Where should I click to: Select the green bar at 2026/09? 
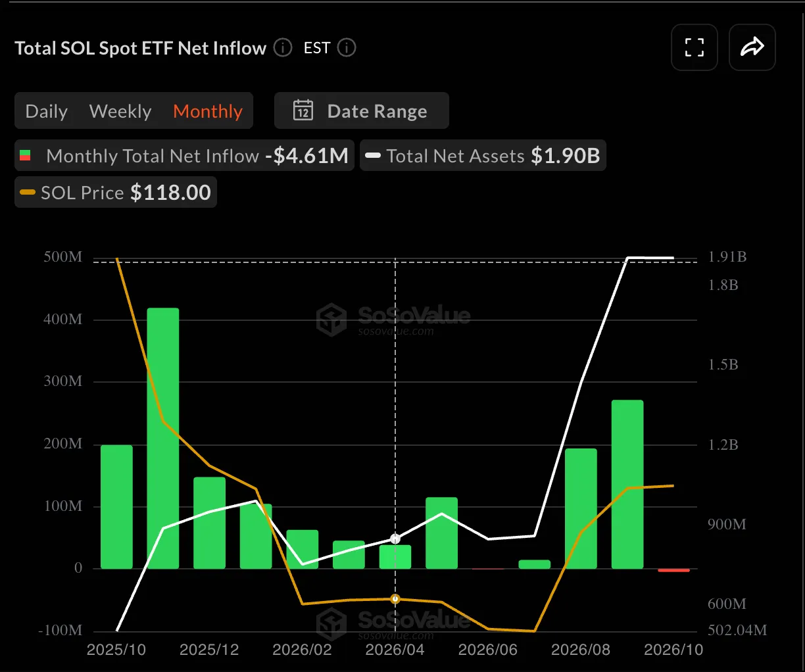coord(627,484)
